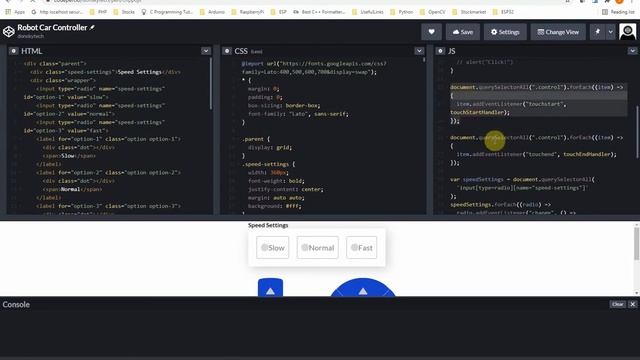Click the HTML editor vertical scrollbar
Image resolution: width=640 pixels, height=360 pixels.
(x=211, y=83)
